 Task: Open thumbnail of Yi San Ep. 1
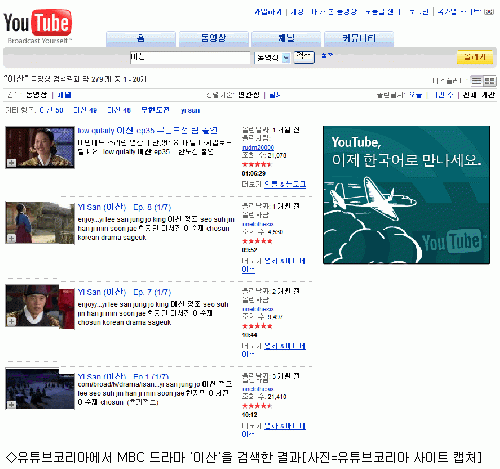pyautogui.click(x=40, y=389)
